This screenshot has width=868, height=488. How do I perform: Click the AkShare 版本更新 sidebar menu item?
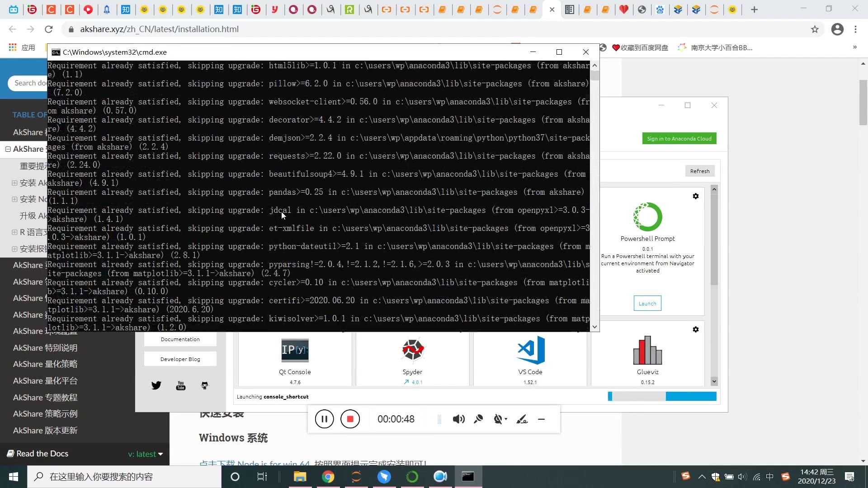[45, 430]
